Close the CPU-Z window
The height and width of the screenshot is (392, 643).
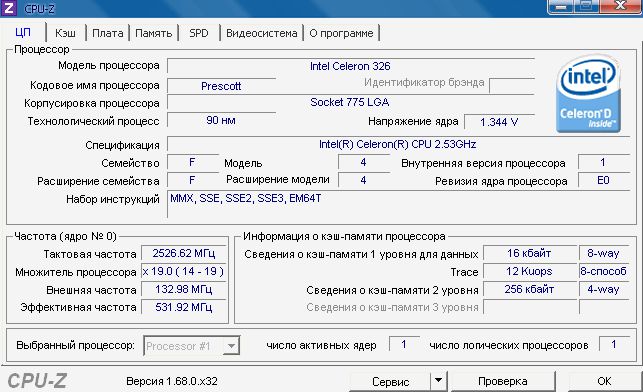pyautogui.click(x=620, y=6)
